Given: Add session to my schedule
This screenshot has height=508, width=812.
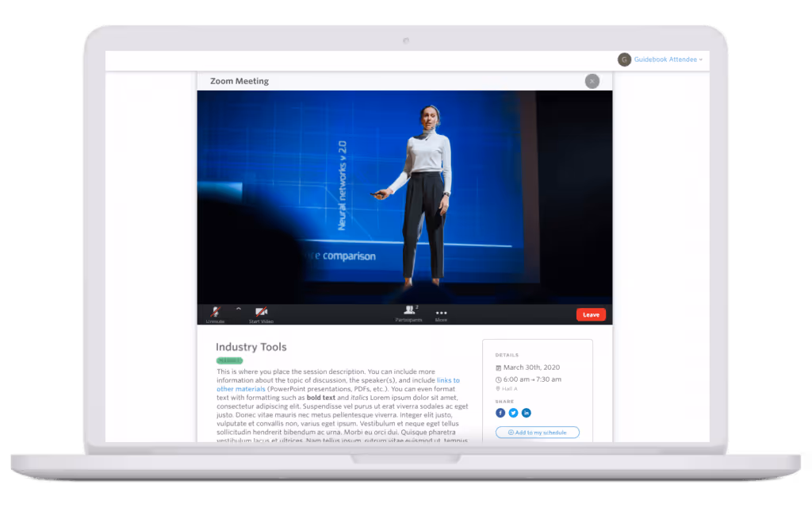Looking at the screenshot, I should 538,433.
